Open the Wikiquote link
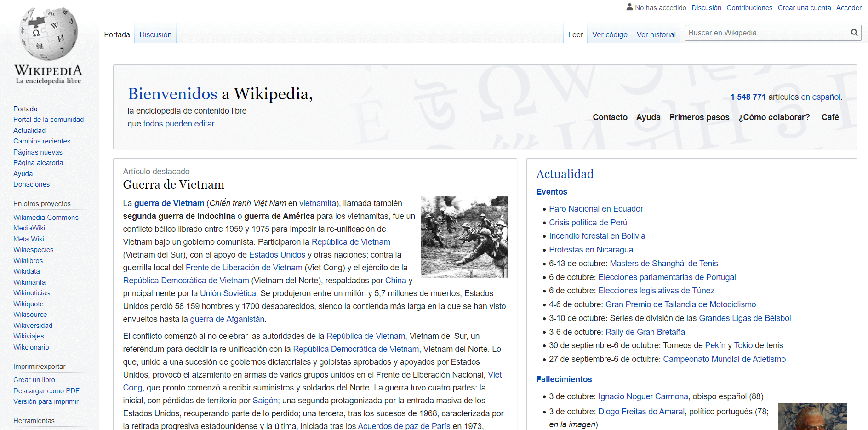868x430 pixels. coord(29,304)
